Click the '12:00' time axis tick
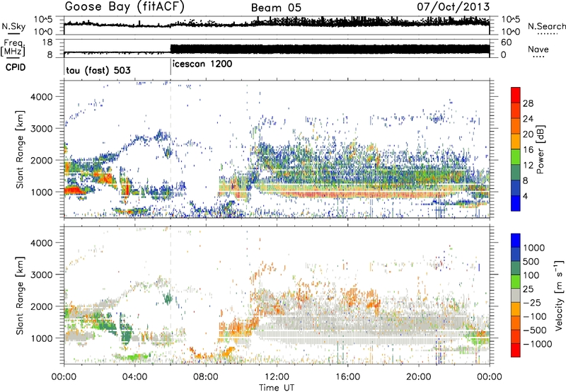 pyautogui.click(x=277, y=377)
